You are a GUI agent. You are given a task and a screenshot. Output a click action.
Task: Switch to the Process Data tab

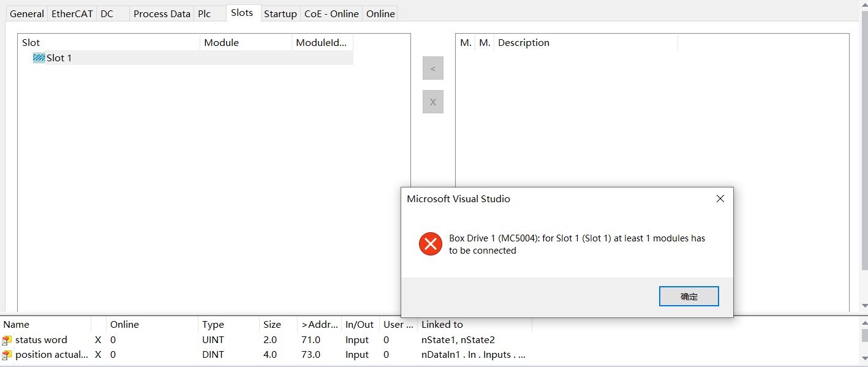(x=162, y=13)
